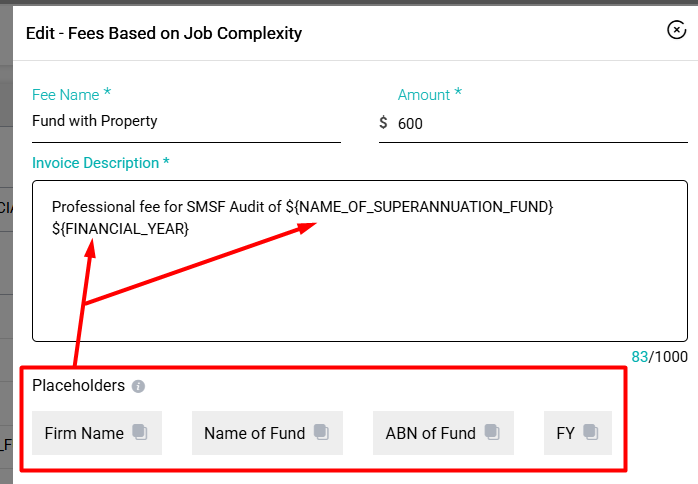Viewport: 698px width, 484px height.
Task: Click the Invoice Description label
Action: tap(101, 163)
